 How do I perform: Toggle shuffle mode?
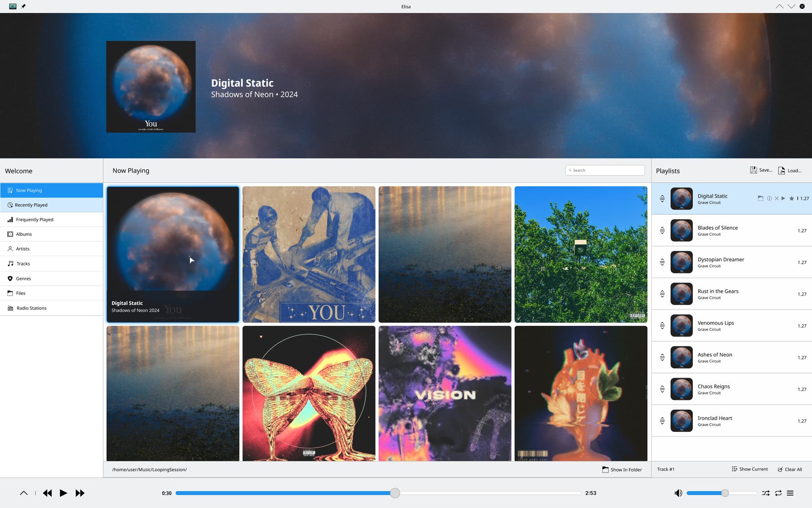coord(766,493)
